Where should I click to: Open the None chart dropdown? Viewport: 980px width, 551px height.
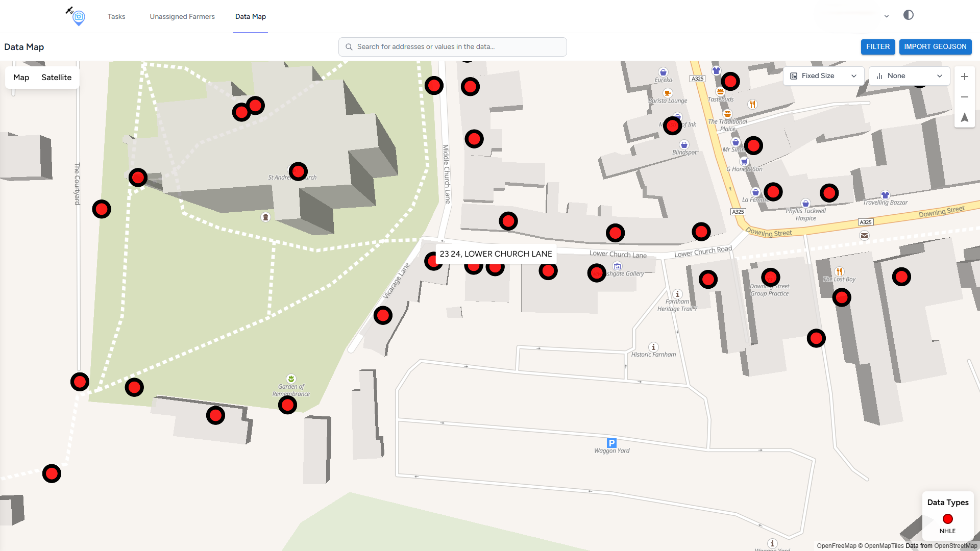(909, 76)
